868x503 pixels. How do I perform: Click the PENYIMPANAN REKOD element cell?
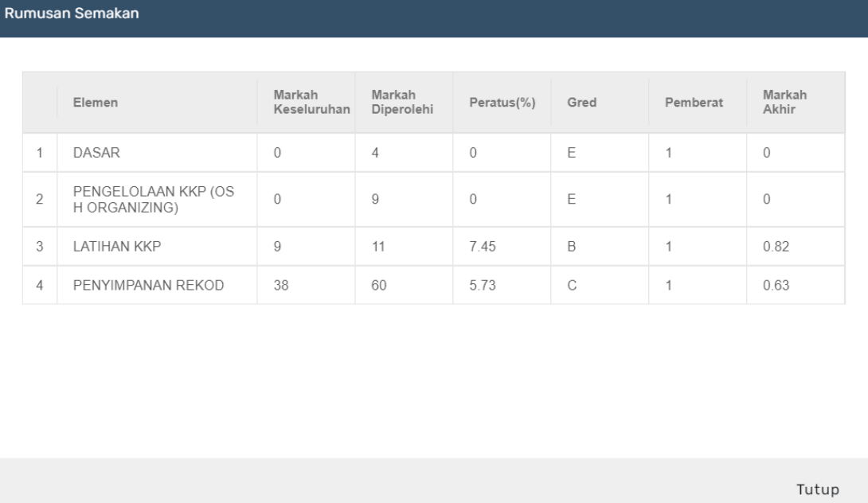pyautogui.click(x=157, y=285)
